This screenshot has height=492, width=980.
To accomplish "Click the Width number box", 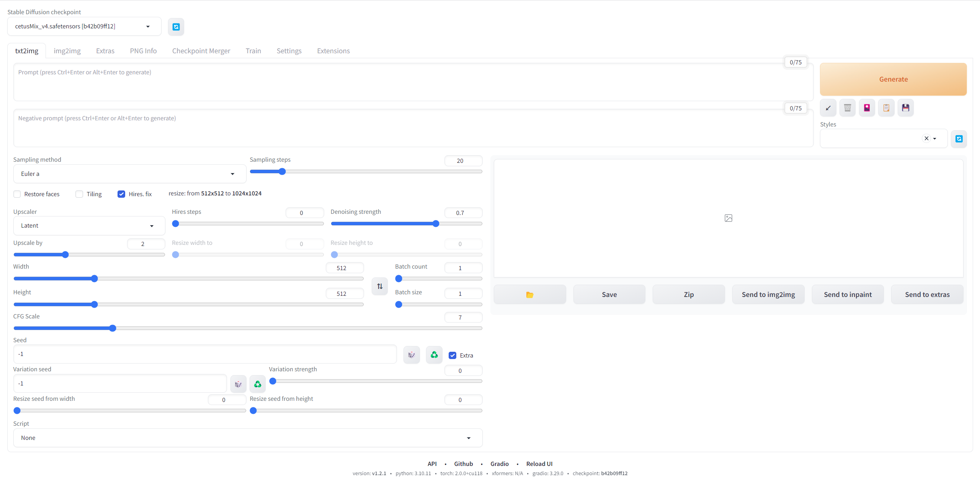I will click(345, 268).
